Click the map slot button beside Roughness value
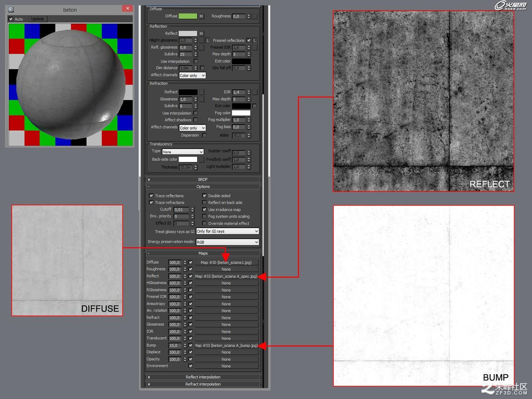The height and width of the screenshot is (399, 532). 255,16
